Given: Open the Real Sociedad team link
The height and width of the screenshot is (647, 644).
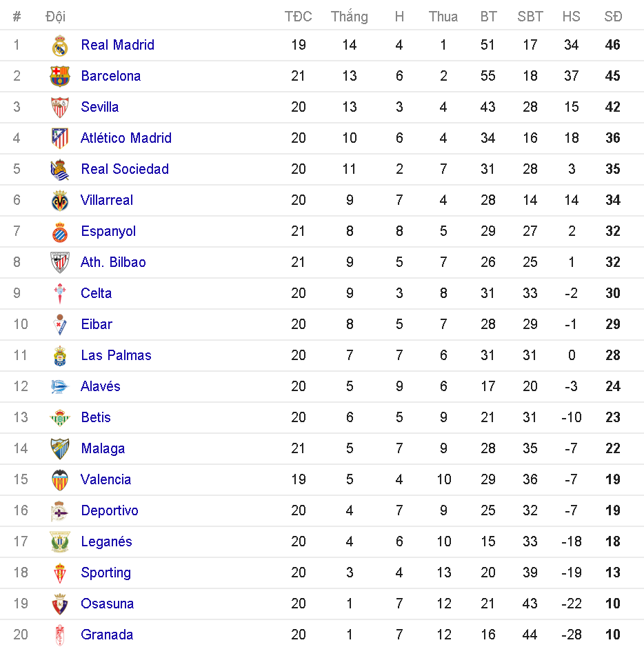Looking at the screenshot, I should (125, 169).
